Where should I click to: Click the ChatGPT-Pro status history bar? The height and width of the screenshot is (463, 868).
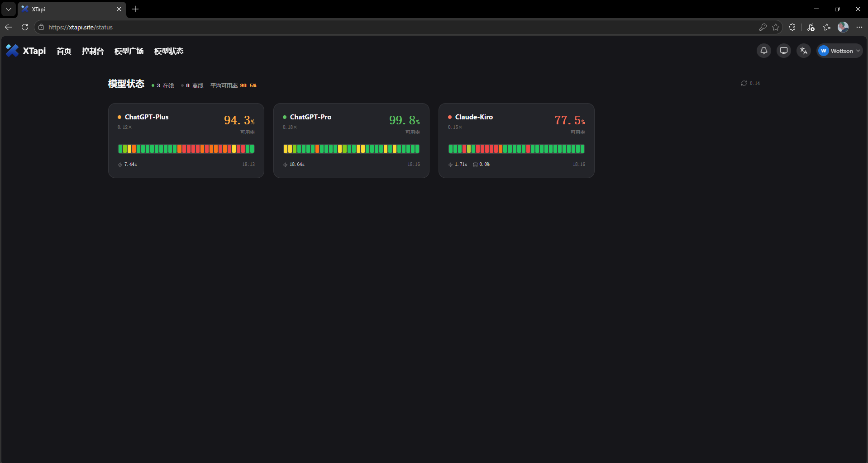[x=351, y=149]
